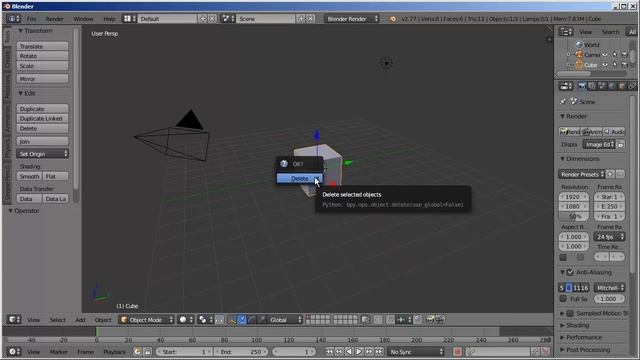
Task: Toggle the Full Sample checkbox
Action: (x=563, y=299)
